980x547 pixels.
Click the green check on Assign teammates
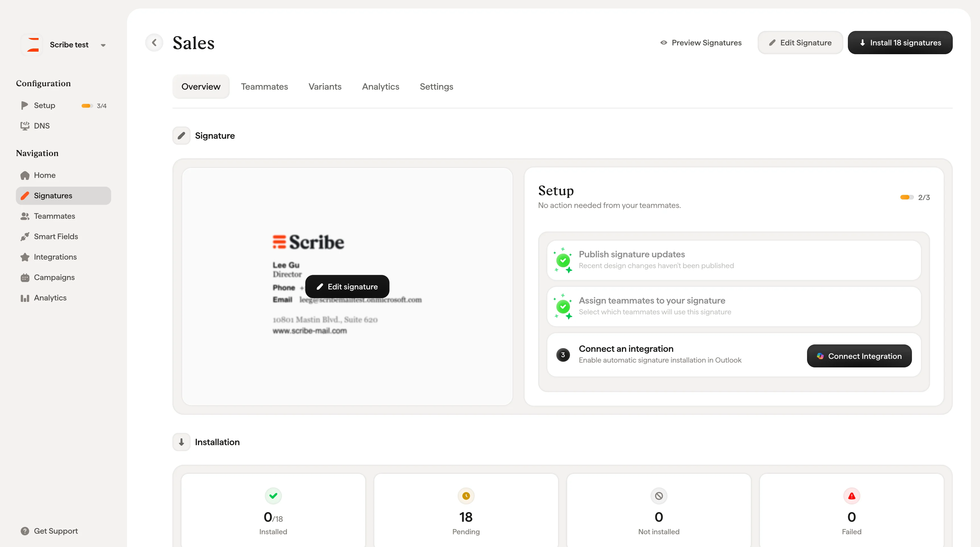pyautogui.click(x=563, y=306)
